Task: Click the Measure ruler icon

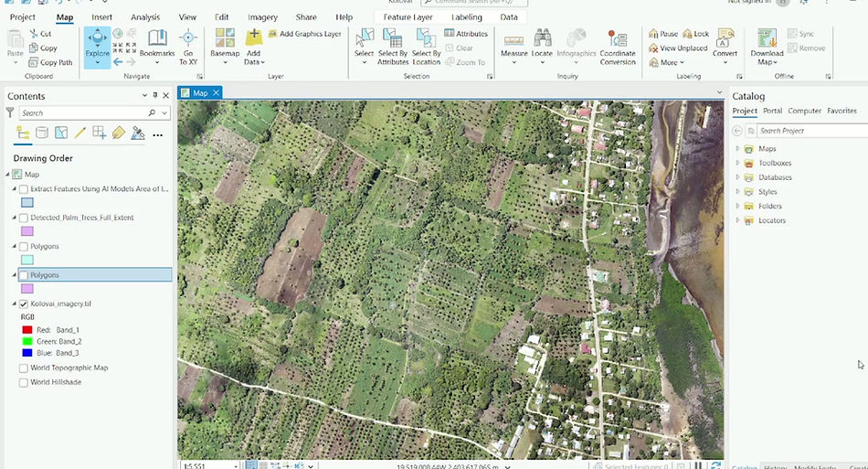Action: pyautogui.click(x=513, y=40)
